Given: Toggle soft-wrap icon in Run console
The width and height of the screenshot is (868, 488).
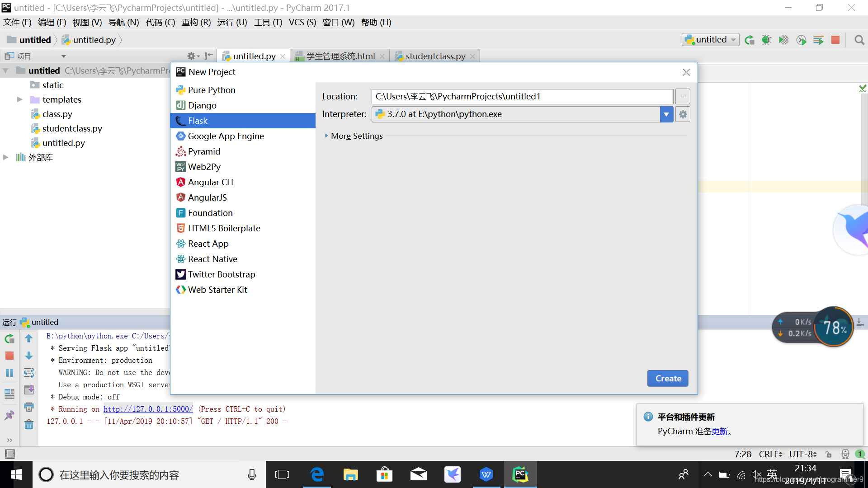Looking at the screenshot, I should [29, 373].
